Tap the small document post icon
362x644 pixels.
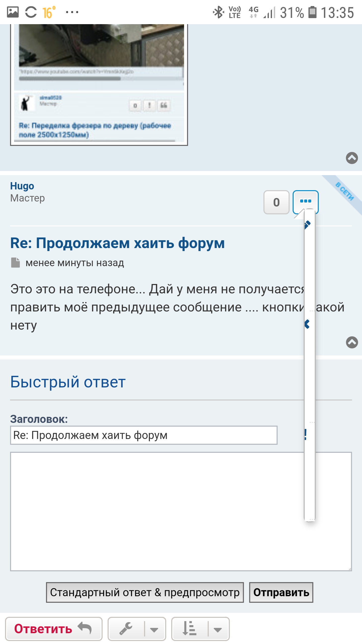click(x=16, y=263)
